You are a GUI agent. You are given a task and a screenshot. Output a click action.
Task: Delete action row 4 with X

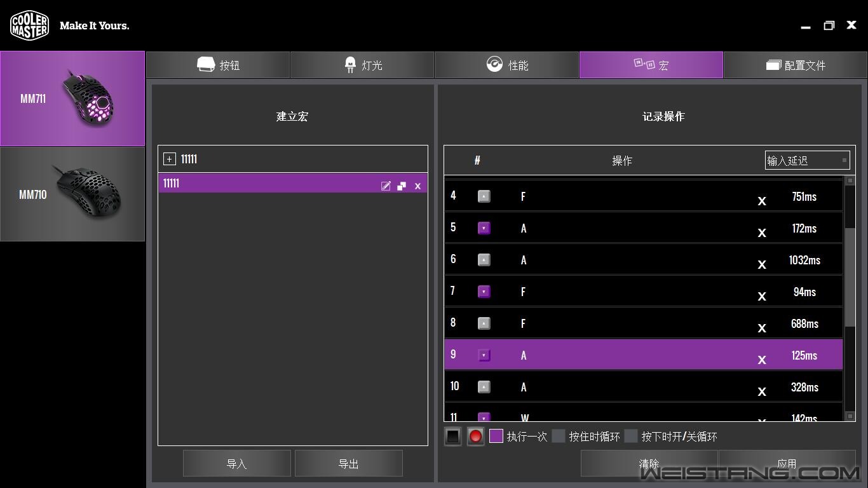[762, 201]
